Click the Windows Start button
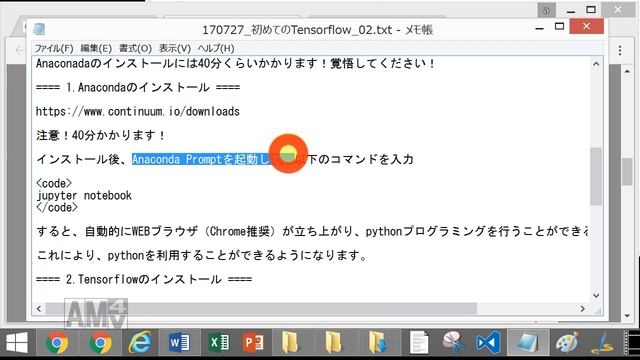 coord(17,343)
